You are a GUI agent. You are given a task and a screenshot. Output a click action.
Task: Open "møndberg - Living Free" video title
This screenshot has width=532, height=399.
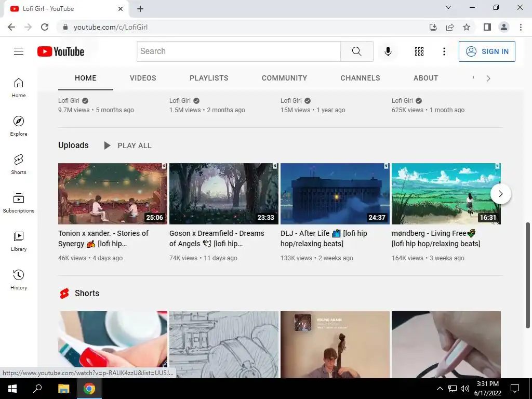coord(436,238)
